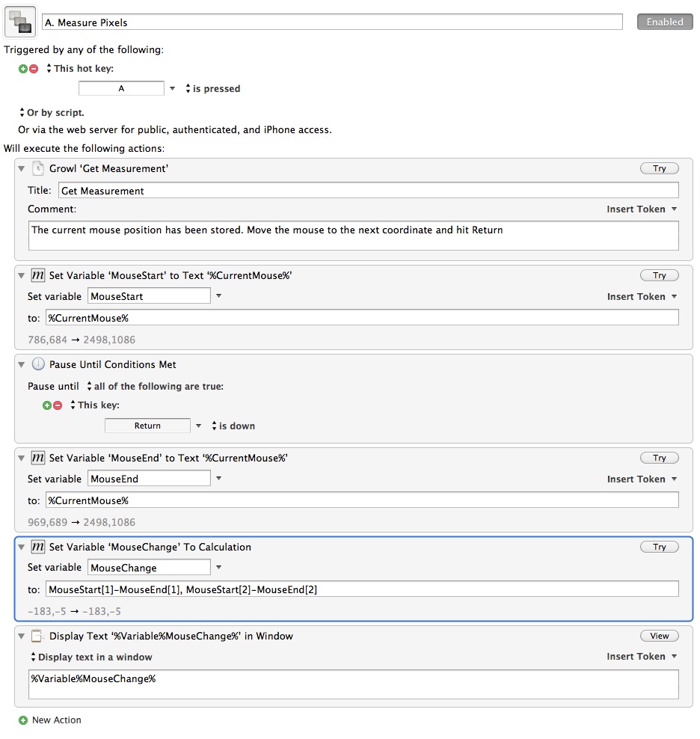Open Insert Token menu in Growl action
The height and width of the screenshot is (739, 700).
[x=642, y=209]
